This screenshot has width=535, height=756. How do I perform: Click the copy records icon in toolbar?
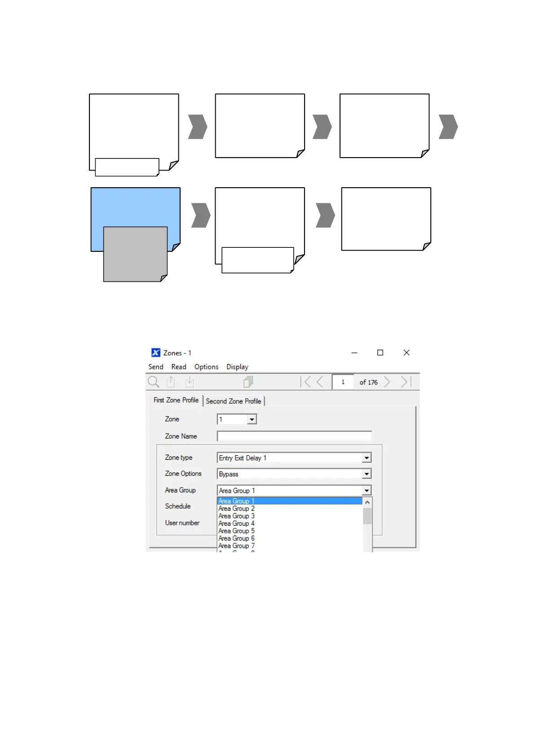pyautogui.click(x=248, y=382)
